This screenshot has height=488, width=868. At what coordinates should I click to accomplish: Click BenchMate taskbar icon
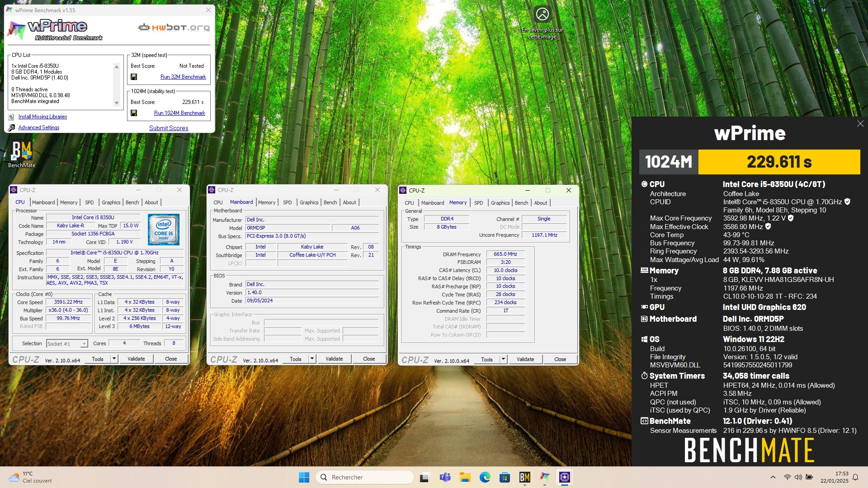click(524, 477)
